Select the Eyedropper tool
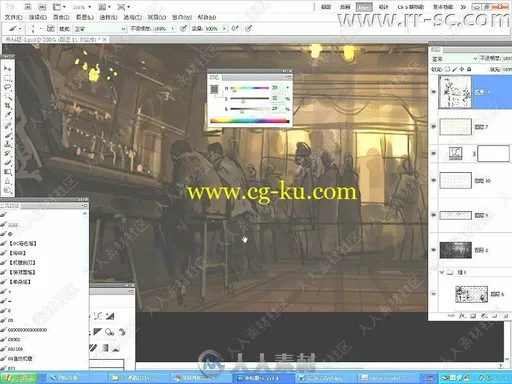Screen dimensions: 512x384 click(7, 115)
